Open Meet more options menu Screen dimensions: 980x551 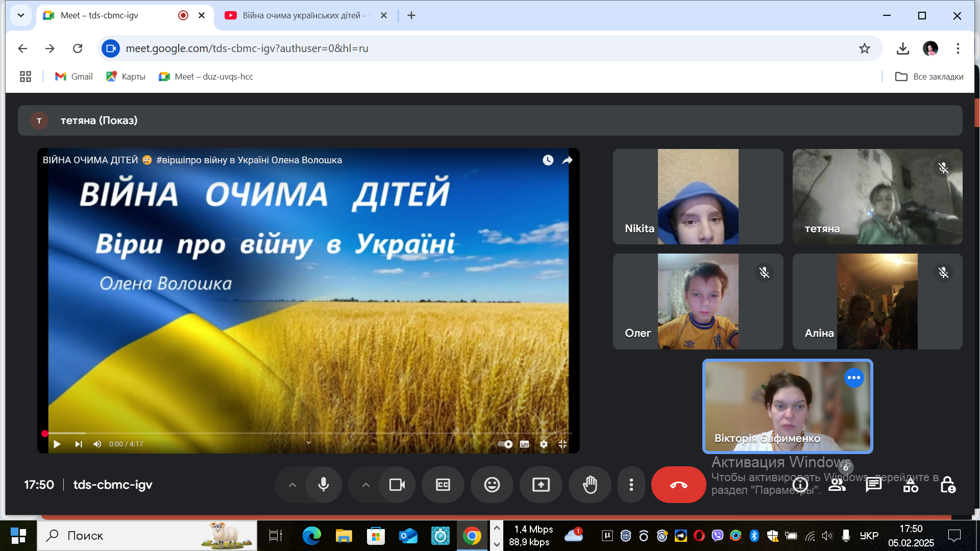[x=631, y=485]
